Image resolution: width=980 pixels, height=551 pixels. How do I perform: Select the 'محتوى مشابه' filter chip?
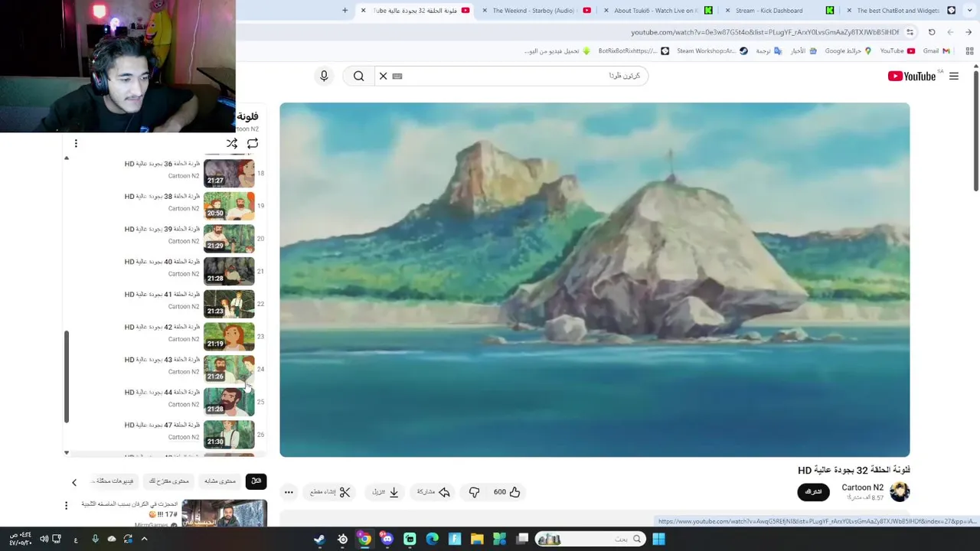220,481
